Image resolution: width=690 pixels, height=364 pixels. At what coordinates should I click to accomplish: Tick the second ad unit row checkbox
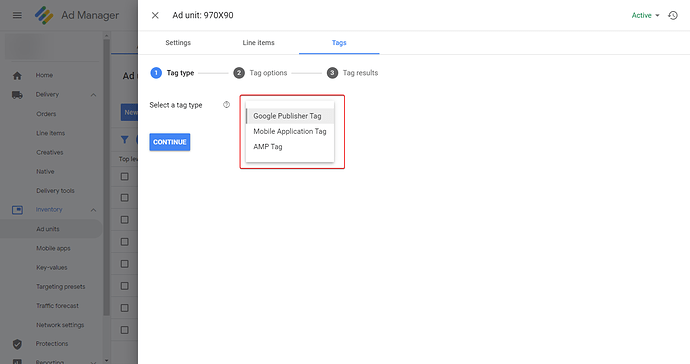click(125, 198)
